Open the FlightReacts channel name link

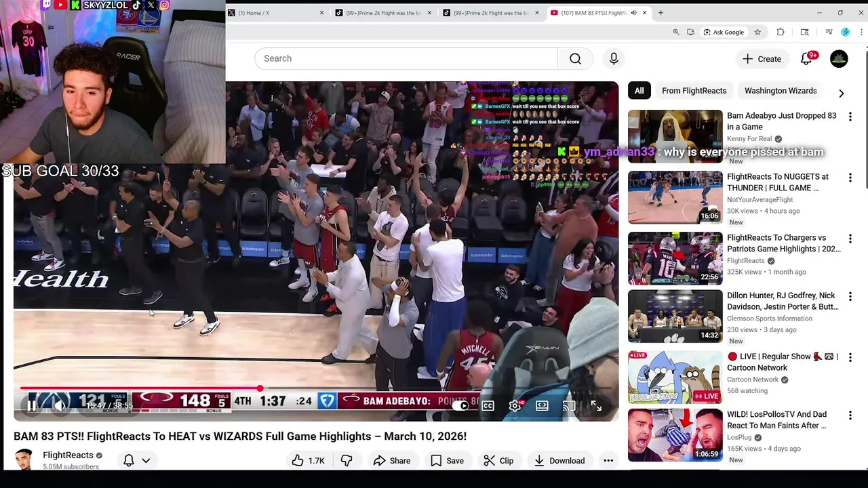tap(68, 455)
